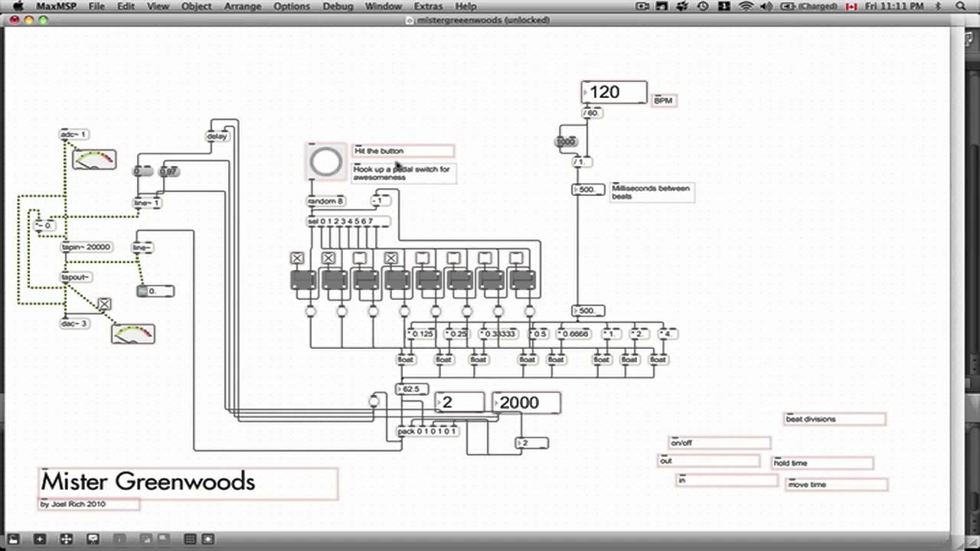980x551 pixels.
Task: Click the large number box showing 2
Action: 459,403
